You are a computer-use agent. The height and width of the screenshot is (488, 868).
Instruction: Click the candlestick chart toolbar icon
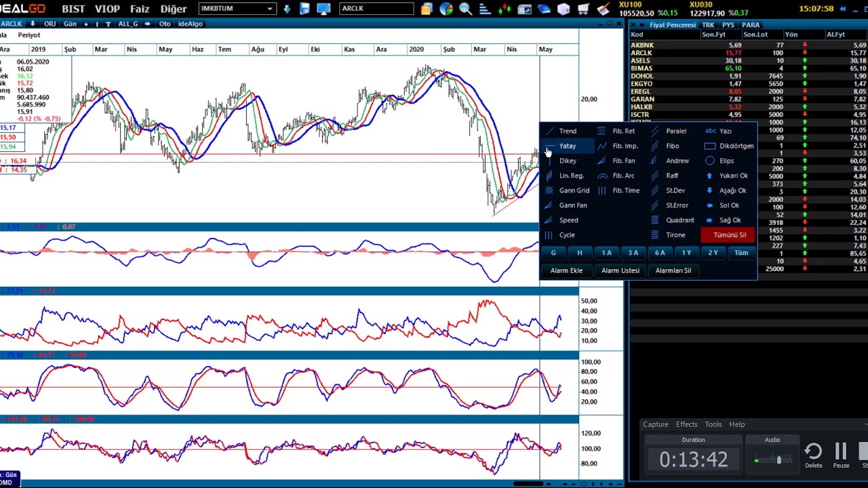505,9
